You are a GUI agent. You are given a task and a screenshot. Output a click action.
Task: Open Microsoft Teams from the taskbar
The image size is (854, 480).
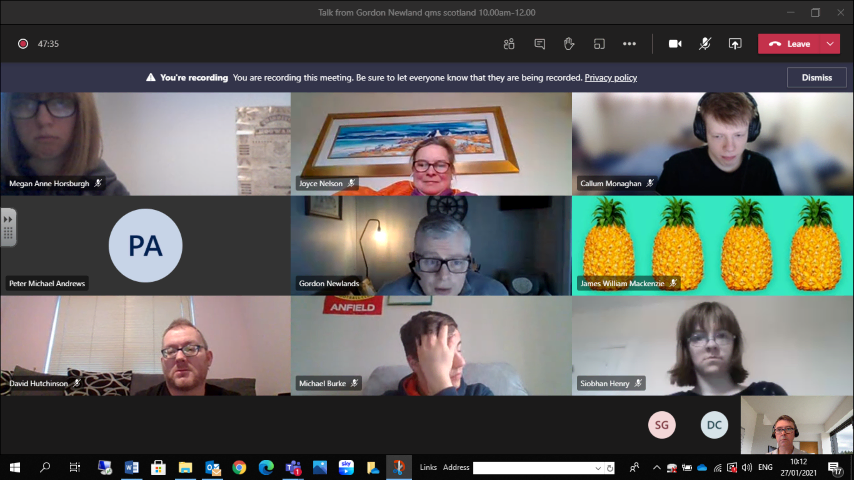point(293,467)
